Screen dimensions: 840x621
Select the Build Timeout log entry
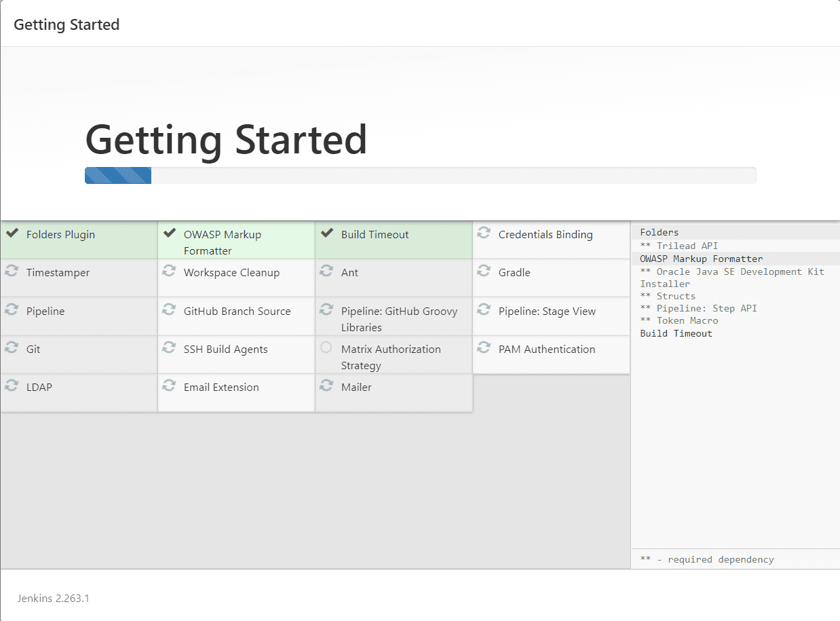pos(676,333)
